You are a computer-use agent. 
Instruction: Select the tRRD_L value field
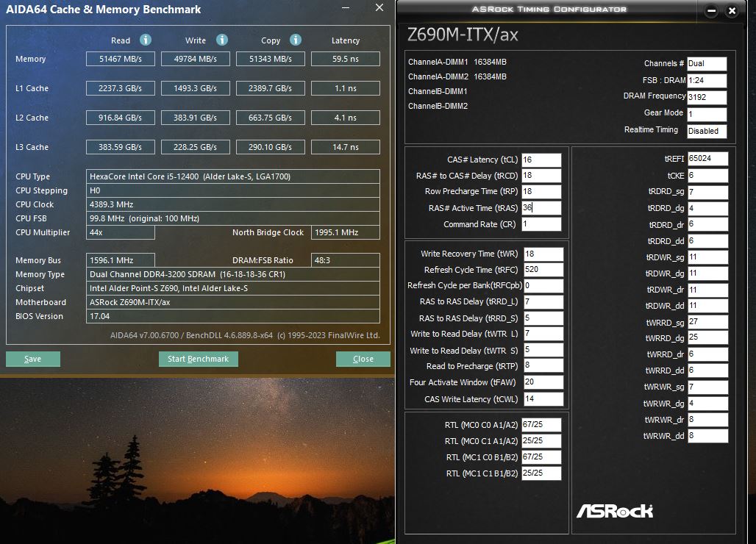pos(543,301)
